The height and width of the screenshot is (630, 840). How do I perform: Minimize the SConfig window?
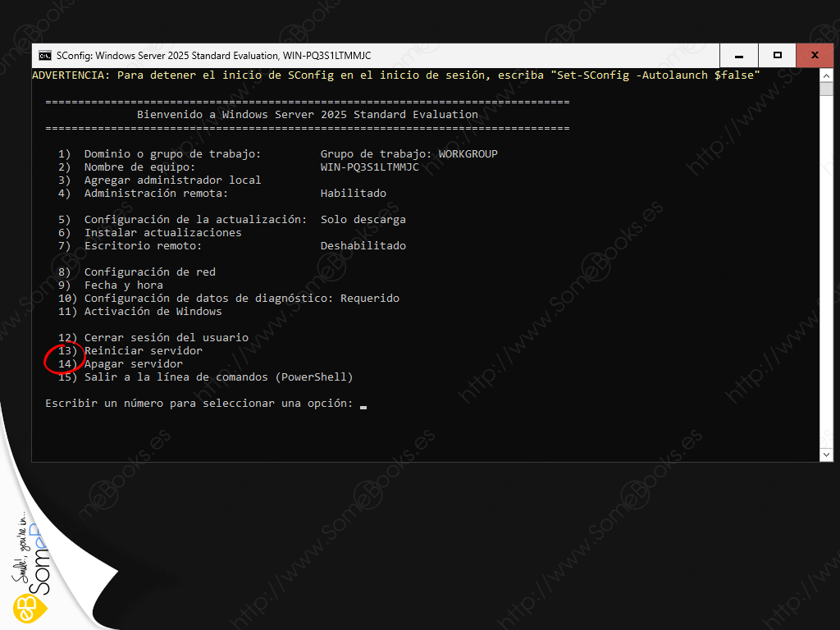click(x=738, y=56)
